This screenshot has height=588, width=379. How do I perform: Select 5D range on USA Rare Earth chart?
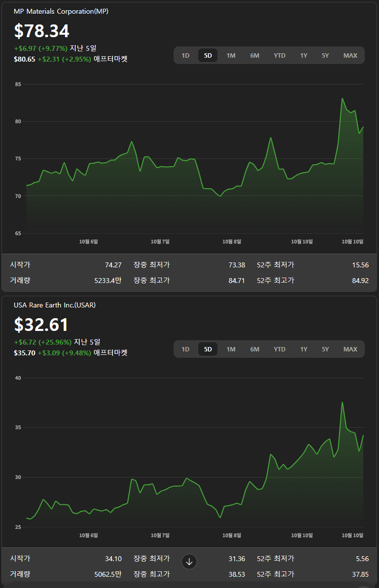(208, 349)
